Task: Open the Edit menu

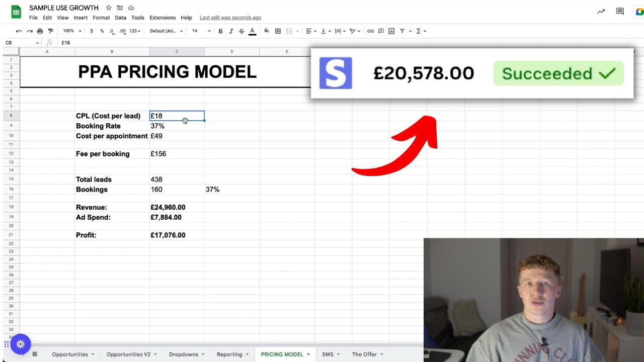Action: [x=47, y=18]
